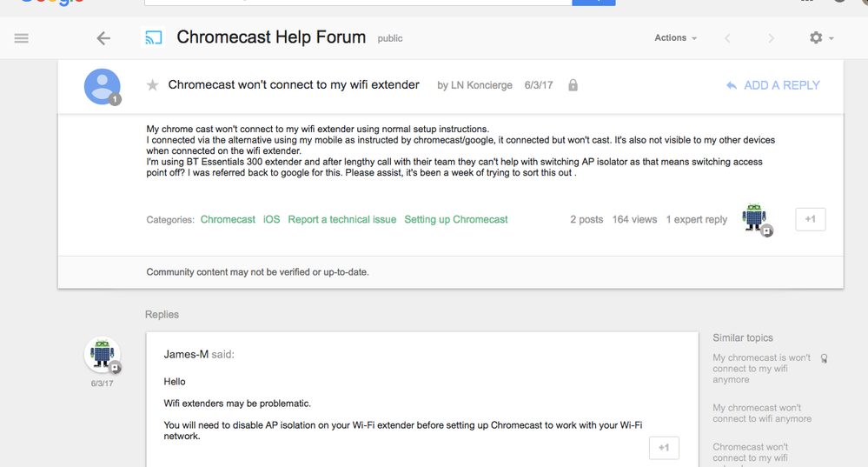This screenshot has height=467, width=868.
Task: Click +1 on the original post
Action: [x=810, y=219]
